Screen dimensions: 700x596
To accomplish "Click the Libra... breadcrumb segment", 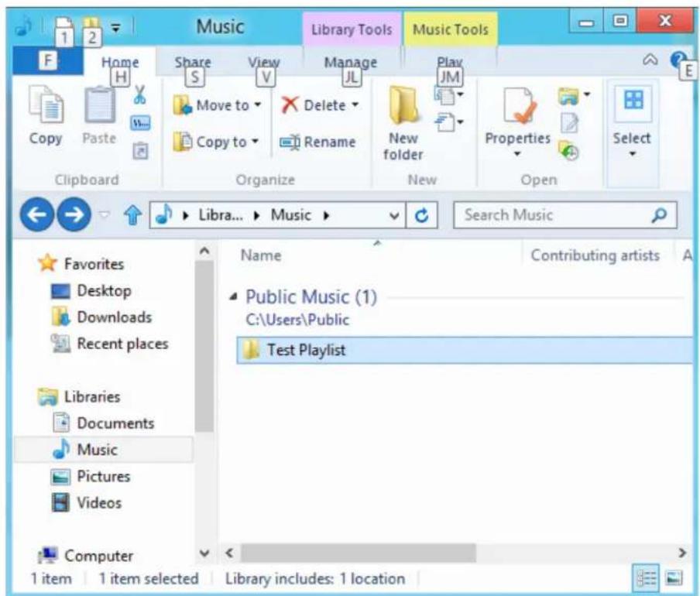I will (x=221, y=215).
